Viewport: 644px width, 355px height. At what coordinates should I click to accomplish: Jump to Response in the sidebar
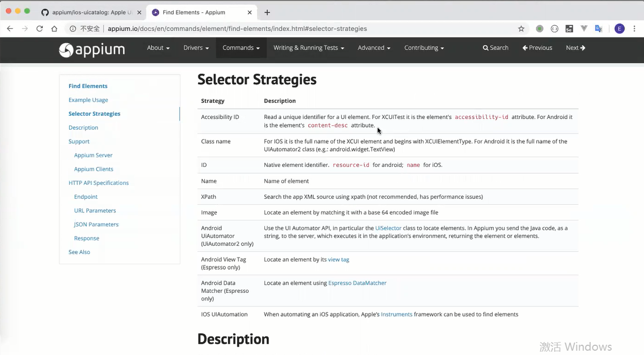pyautogui.click(x=87, y=238)
